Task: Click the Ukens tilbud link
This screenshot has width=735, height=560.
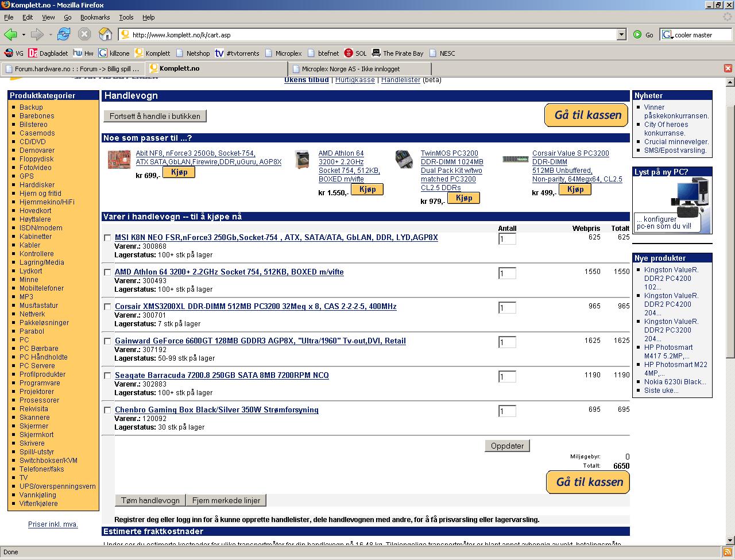Action: [307, 80]
